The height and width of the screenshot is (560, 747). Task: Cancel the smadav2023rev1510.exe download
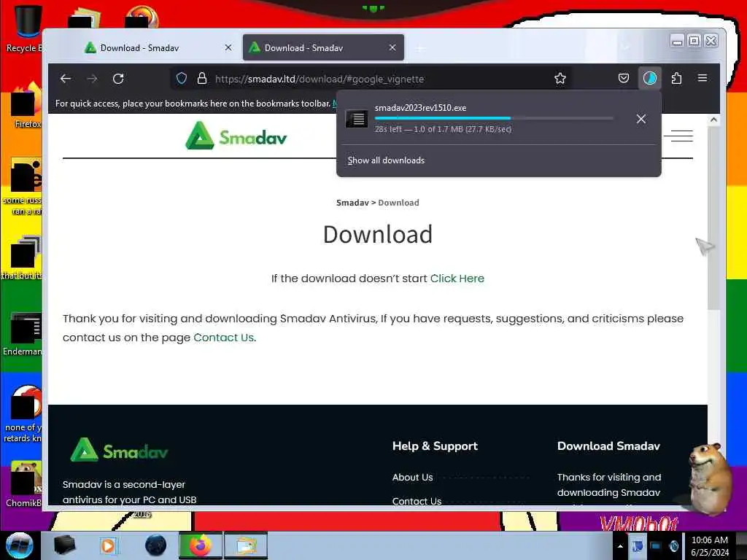point(641,119)
